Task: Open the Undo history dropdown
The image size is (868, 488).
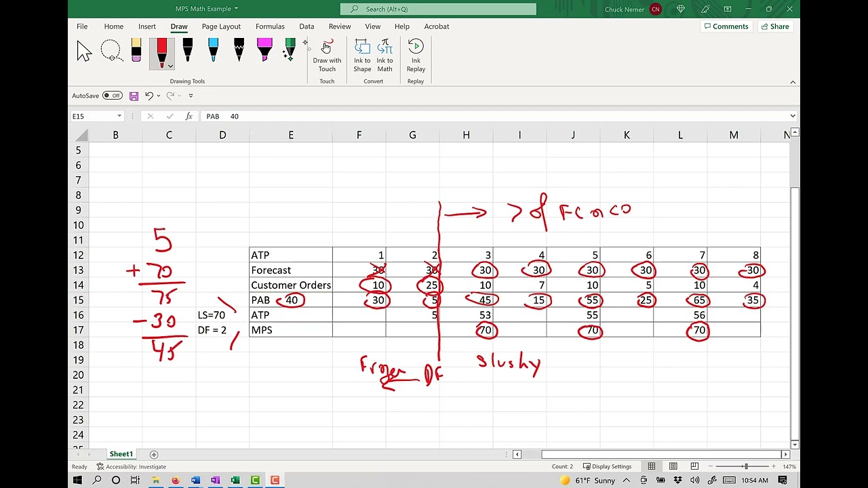Action: tap(159, 96)
